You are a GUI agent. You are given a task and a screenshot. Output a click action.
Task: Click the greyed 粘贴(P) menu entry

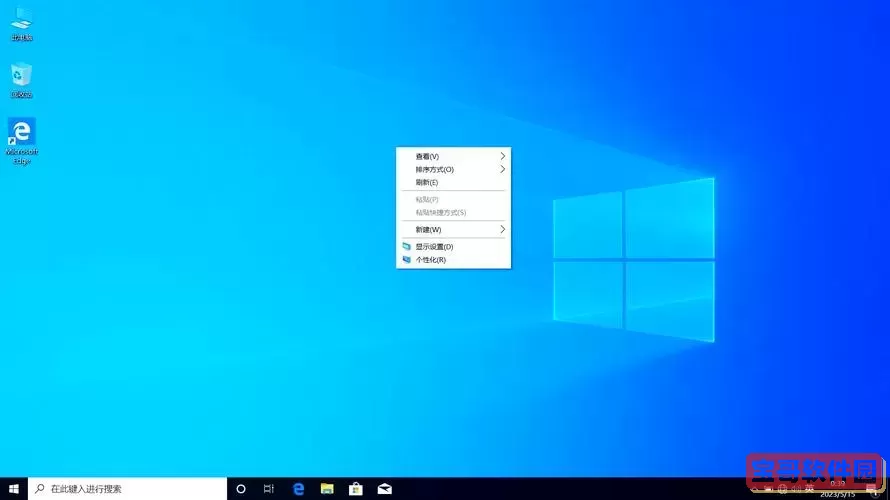pyautogui.click(x=454, y=199)
